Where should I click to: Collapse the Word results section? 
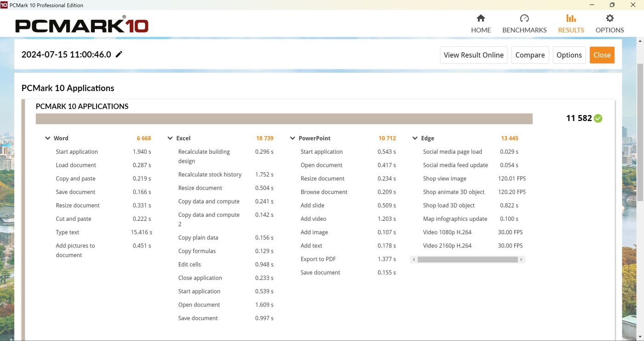tap(47, 138)
